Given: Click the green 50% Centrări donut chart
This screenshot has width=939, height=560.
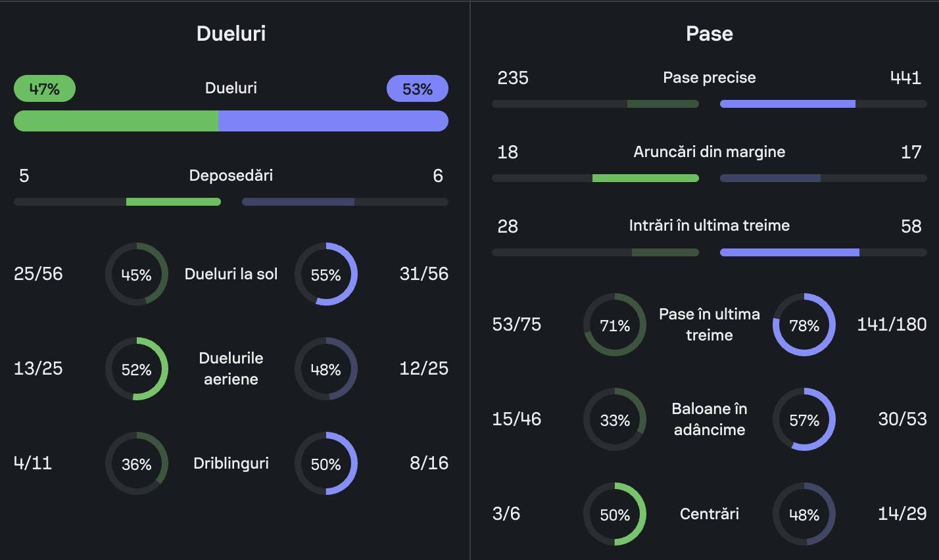Looking at the screenshot, I should [x=615, y=515].
